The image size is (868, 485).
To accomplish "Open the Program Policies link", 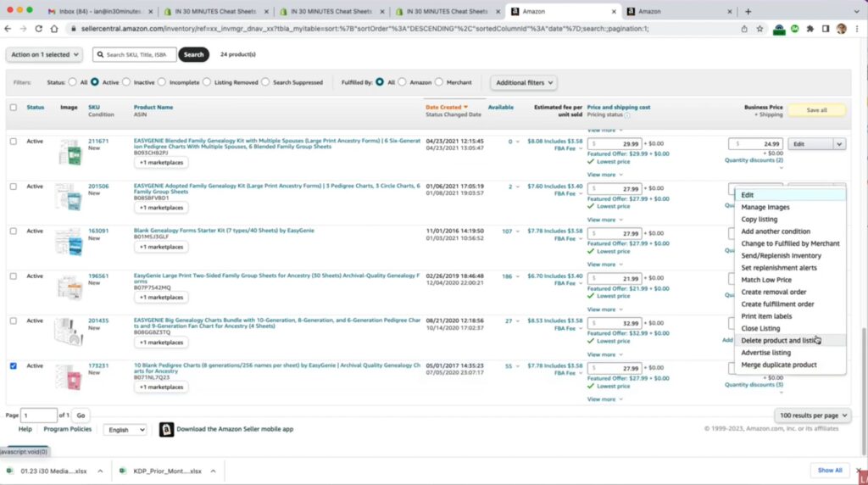I will click(67, 429).
